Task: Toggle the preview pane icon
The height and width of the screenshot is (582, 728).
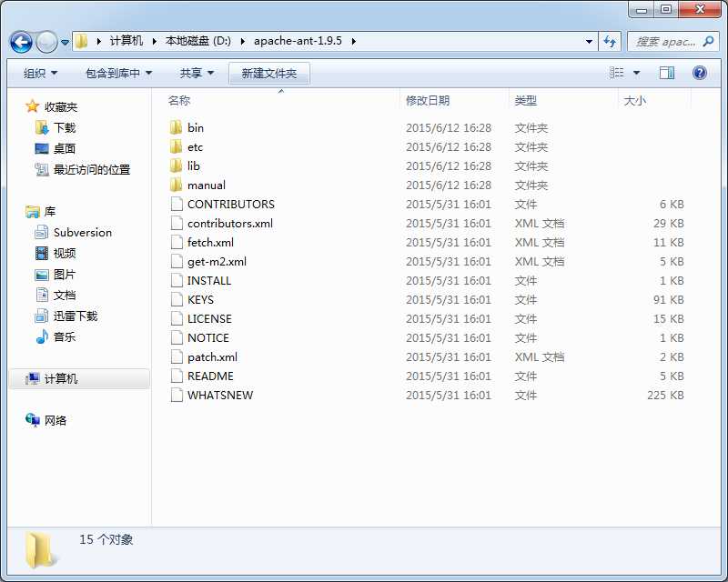Action: tap(667, 73)
